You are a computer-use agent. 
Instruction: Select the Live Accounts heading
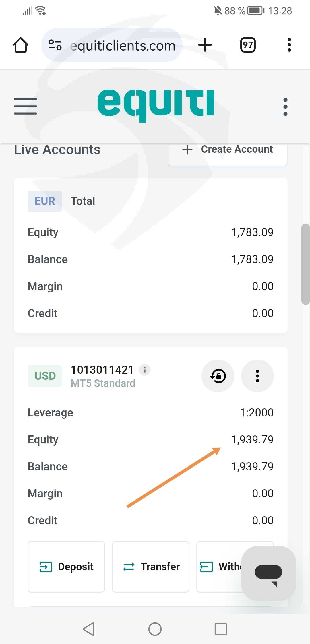[x=57, y=150]
